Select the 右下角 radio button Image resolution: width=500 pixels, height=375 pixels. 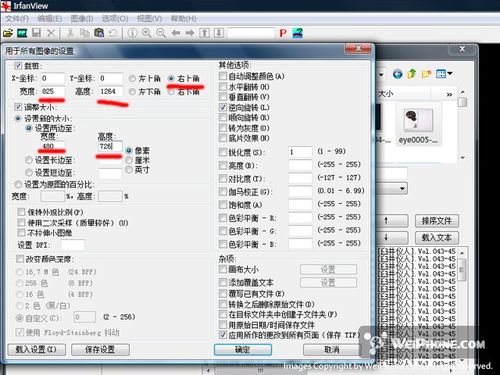coord(171,92)
